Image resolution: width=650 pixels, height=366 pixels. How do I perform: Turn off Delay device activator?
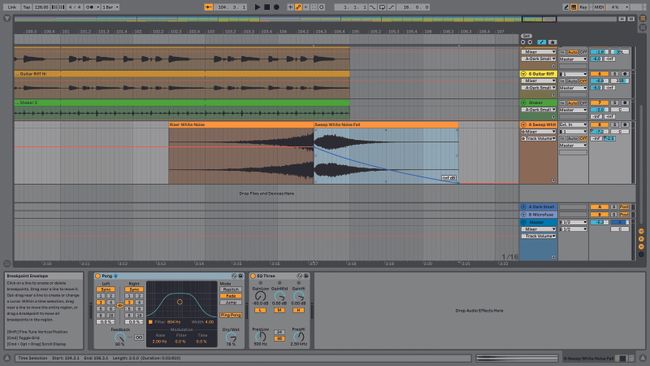pos(98,276)
